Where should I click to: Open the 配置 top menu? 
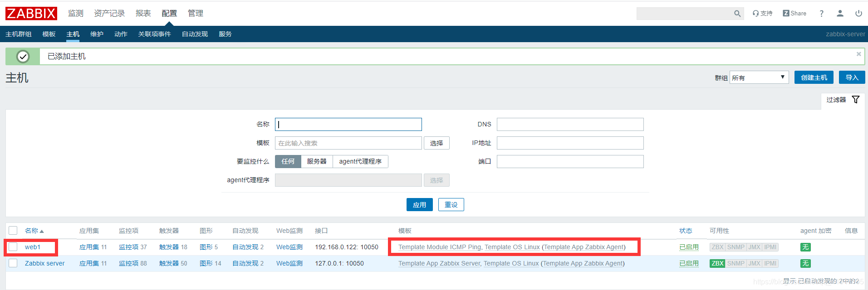[x=169, y=14]
